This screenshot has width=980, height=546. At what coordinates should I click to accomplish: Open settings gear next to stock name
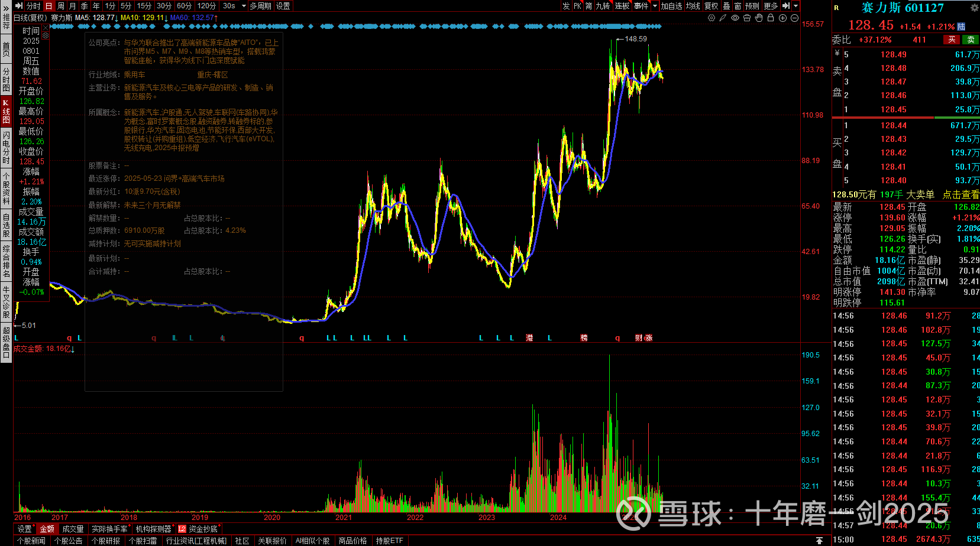pos(974,8)
